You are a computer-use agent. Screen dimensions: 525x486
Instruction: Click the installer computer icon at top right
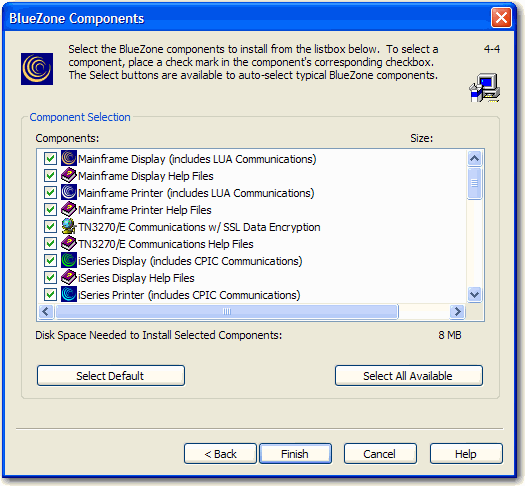[484, 88]
